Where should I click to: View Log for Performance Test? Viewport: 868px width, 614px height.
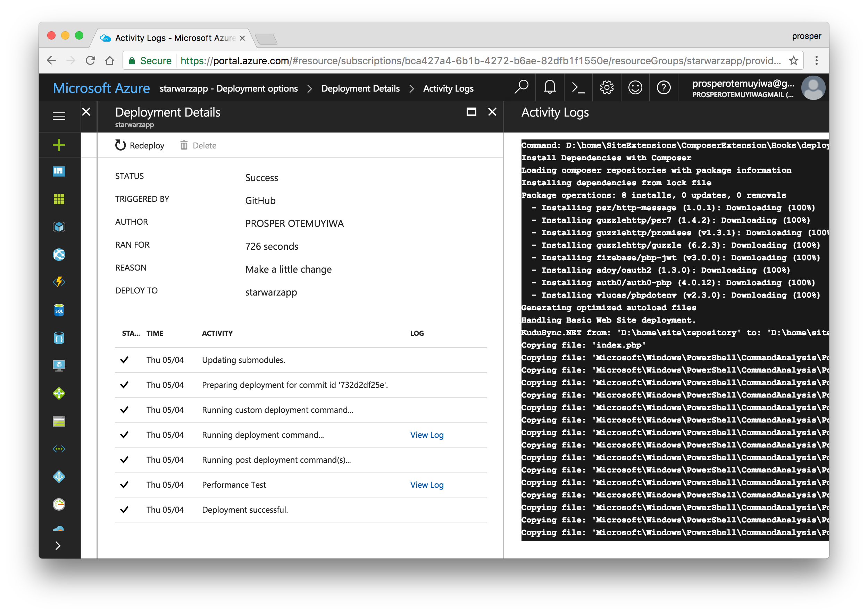(x=426, y=485)
